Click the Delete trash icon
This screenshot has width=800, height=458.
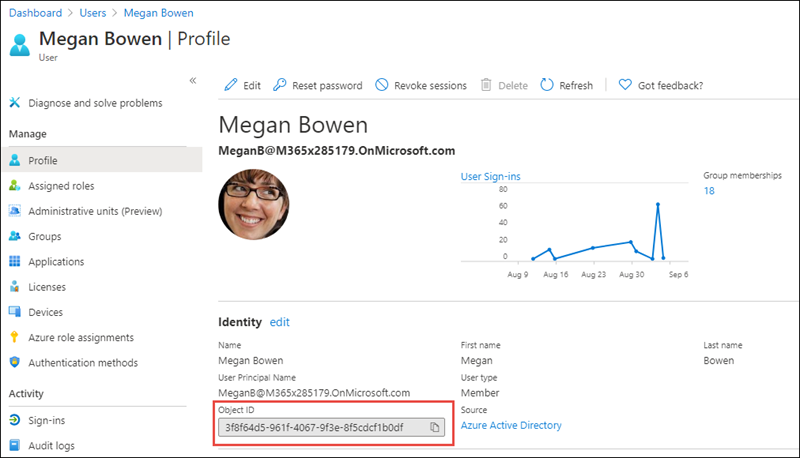[486, 85]
